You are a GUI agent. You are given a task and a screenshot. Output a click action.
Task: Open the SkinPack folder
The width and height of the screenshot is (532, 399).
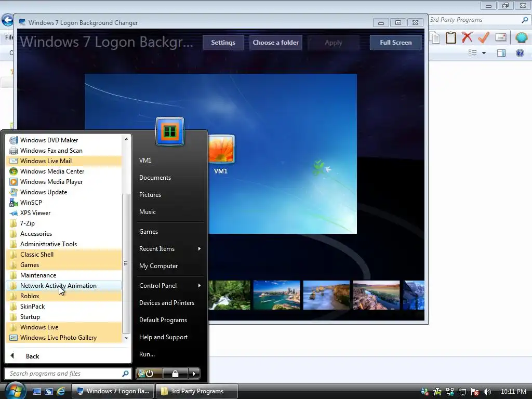pyautogui.click(x=63, y=307)
